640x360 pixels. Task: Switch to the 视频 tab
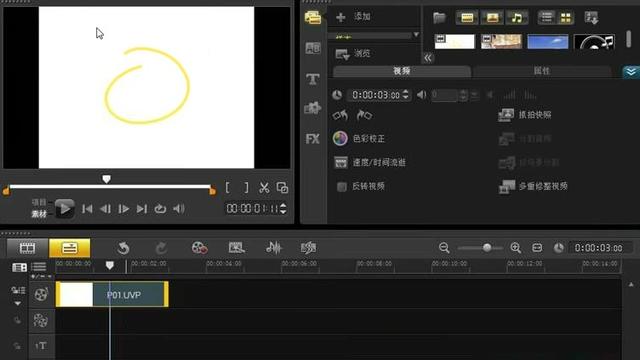coord(402,71)
